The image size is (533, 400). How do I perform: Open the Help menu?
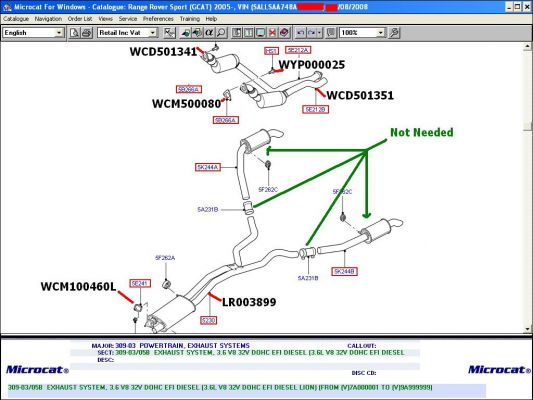point(211,19)
